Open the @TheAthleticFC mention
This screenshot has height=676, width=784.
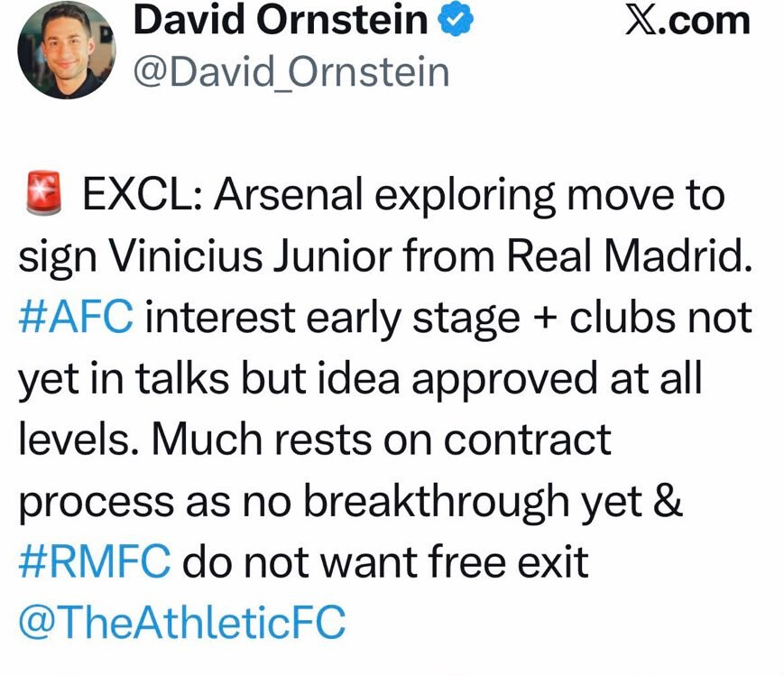pos(182,622)
